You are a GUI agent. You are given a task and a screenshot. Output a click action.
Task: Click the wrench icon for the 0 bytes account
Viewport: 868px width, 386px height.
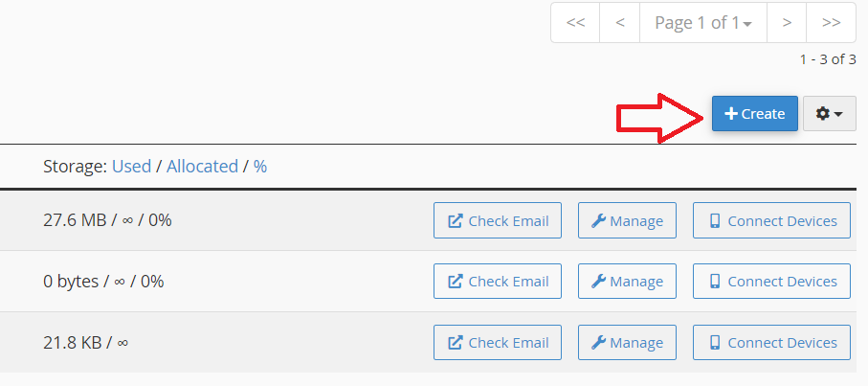point(598,282)
